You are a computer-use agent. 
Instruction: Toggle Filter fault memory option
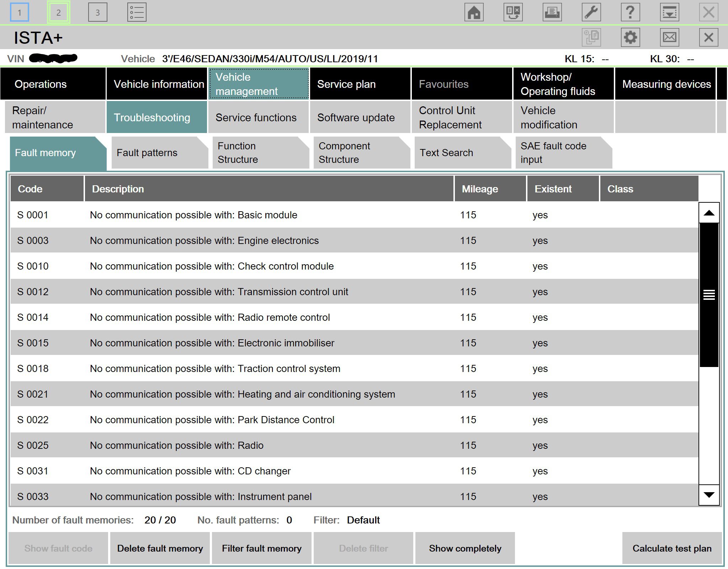point(261,548)
